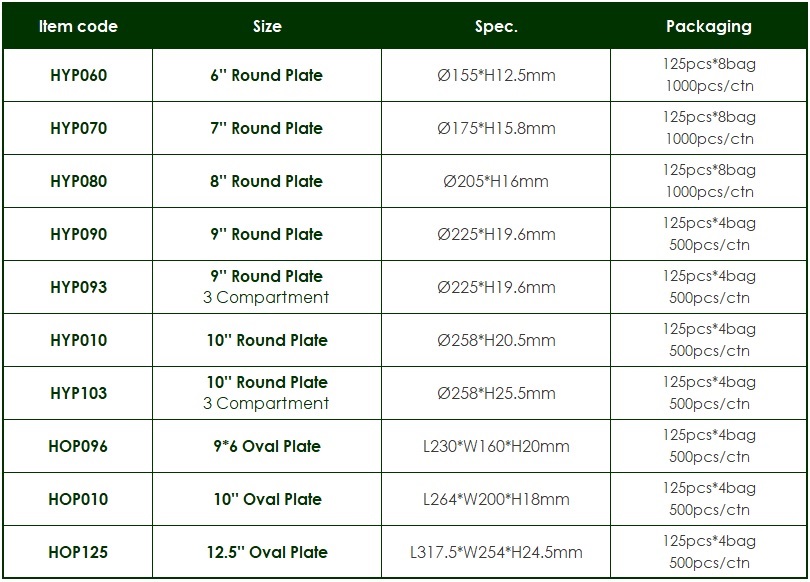Click the Ø258*H25.5mm spec cell
810x582 pixels.
coord(496,394)
